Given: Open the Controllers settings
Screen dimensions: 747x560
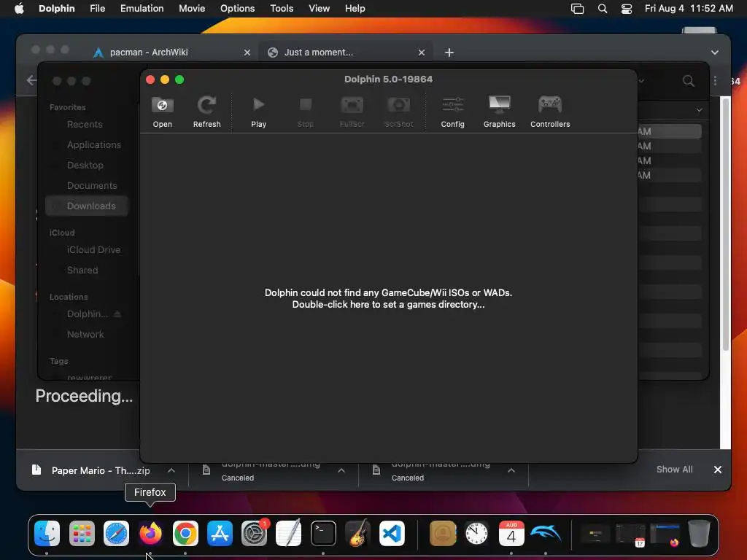Looking at the screenshot, I should pyautogui.click(x=550, y=112).
